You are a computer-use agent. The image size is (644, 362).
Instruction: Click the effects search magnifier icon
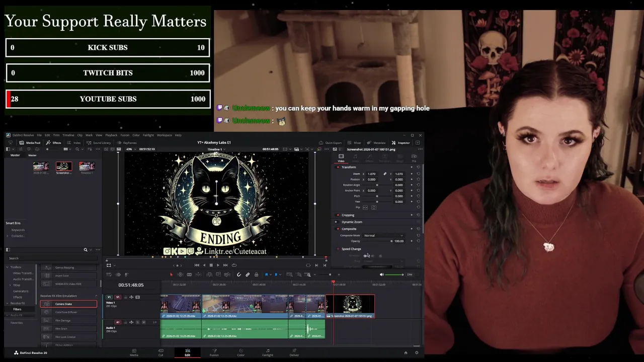tap(86, 250)
